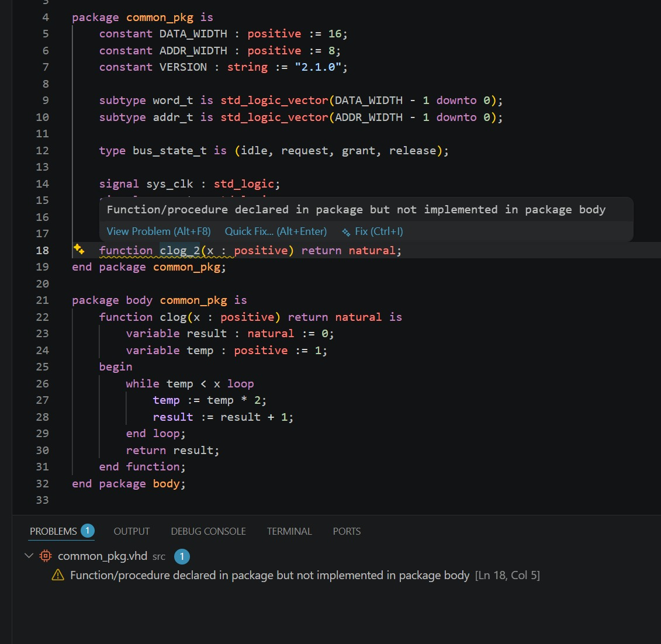
Task: Switch to the OUTPUT tab
Action: (131, 531)
